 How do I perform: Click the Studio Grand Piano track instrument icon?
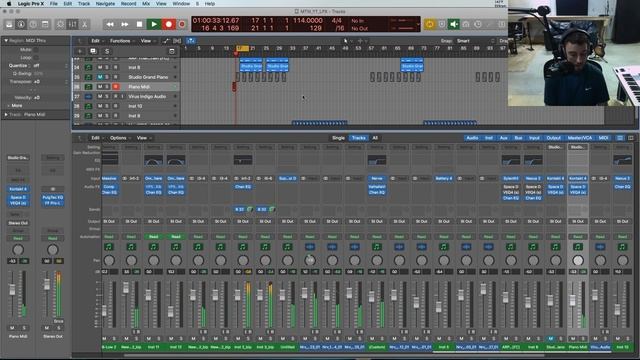tap(88, 77)
